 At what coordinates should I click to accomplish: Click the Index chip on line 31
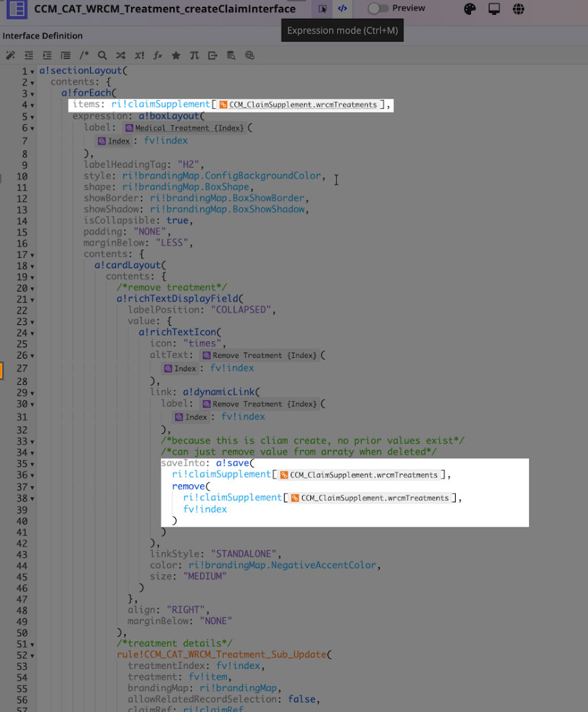[191, 417]
